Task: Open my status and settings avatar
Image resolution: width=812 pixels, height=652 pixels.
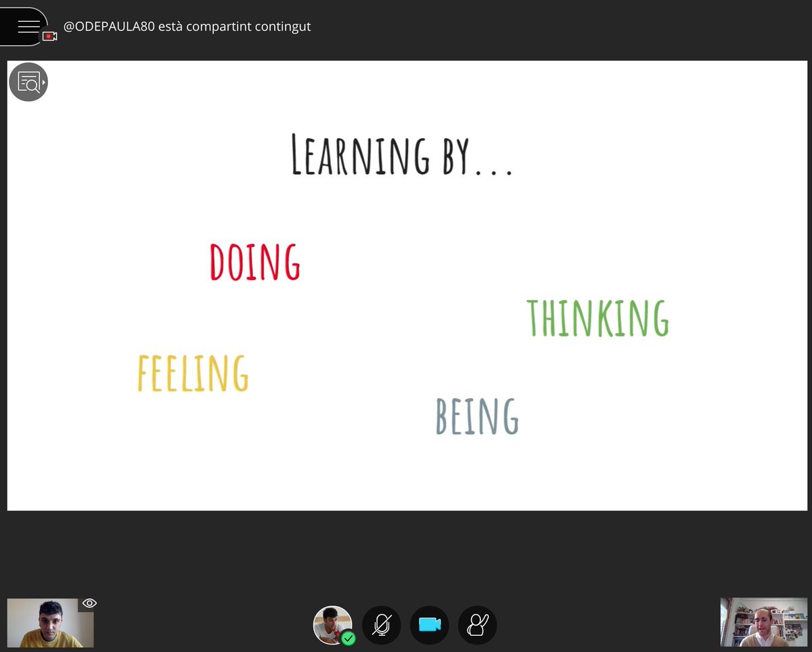Action: (x=332, y=625)
